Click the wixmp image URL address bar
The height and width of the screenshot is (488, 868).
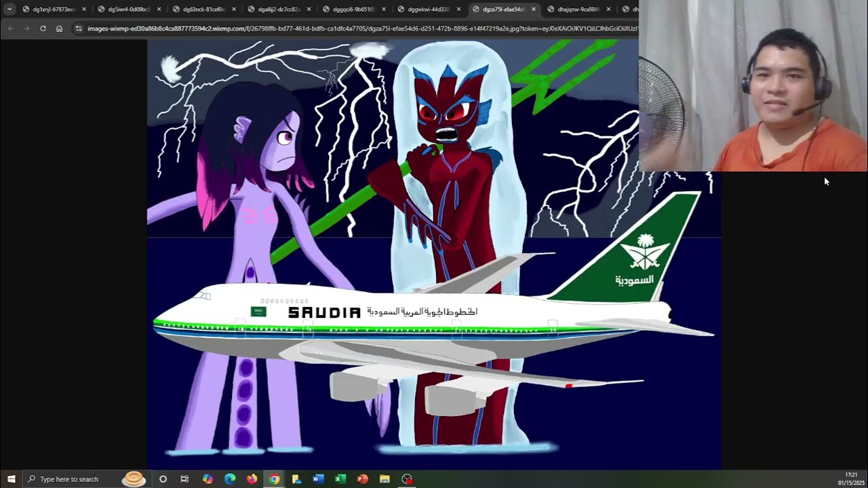point(362,28)
